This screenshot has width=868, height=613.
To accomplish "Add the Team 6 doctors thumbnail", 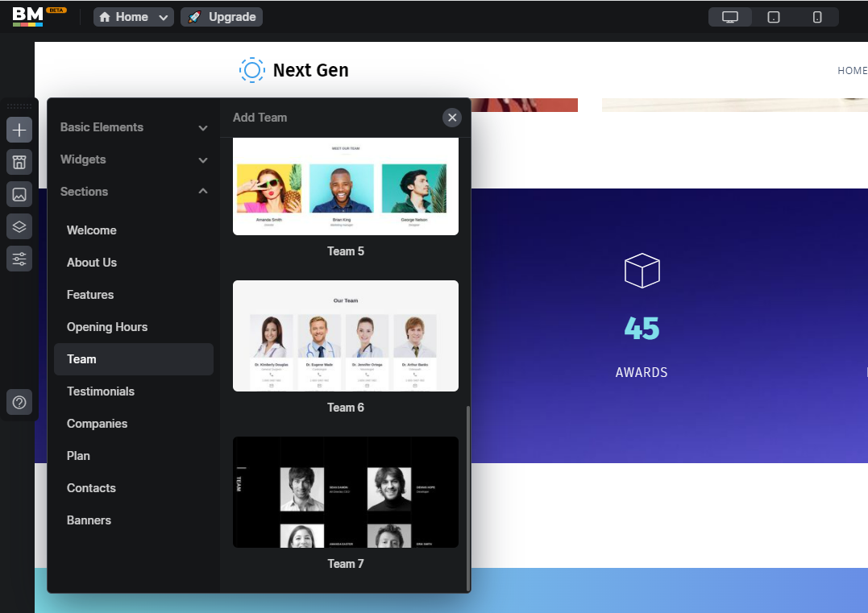I will point(346,336).
